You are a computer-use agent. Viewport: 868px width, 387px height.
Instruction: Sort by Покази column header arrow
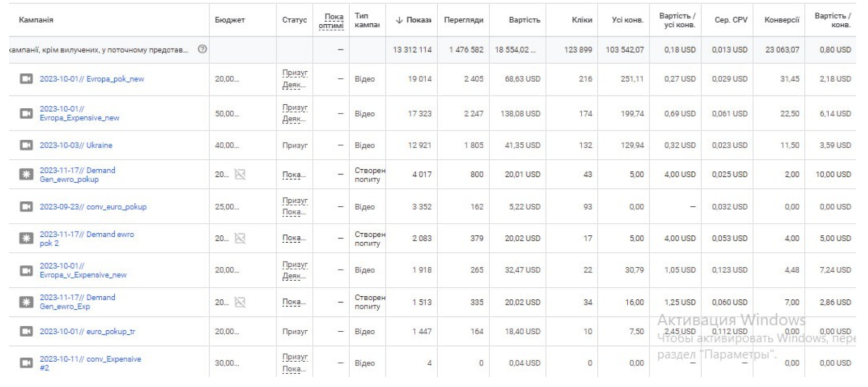[399, 20]
